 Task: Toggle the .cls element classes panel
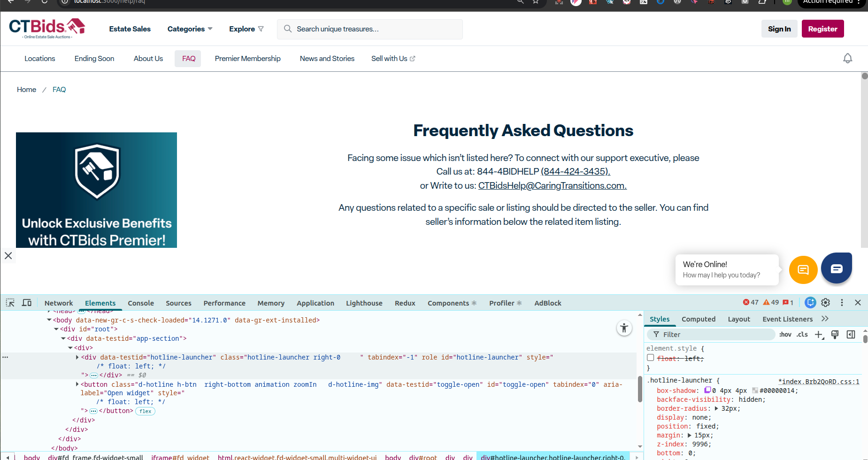pos(802,335)
